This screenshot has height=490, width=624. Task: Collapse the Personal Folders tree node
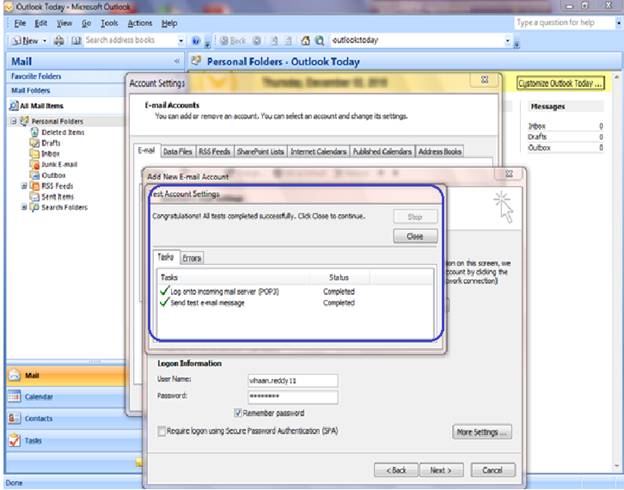(14, 121)
